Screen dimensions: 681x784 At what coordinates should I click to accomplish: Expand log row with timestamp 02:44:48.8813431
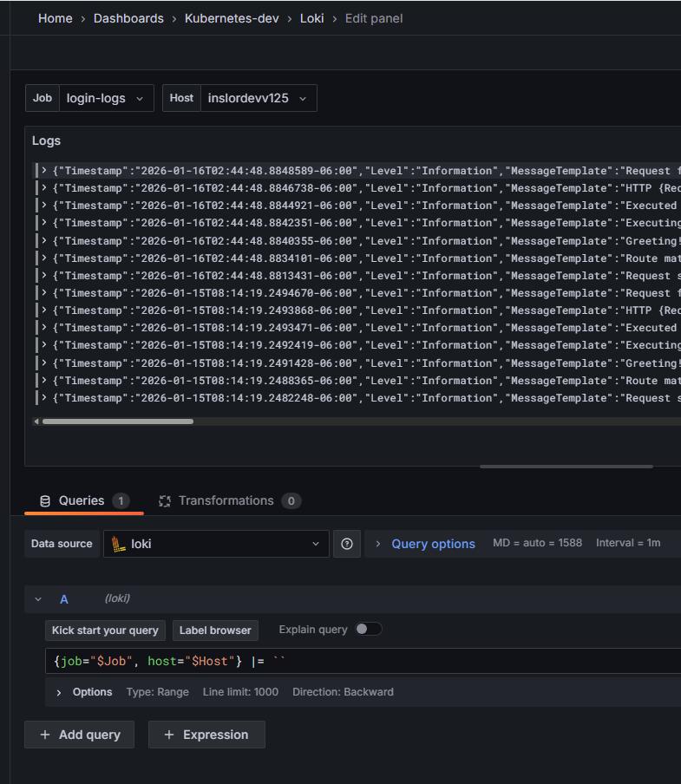point(44,276)
